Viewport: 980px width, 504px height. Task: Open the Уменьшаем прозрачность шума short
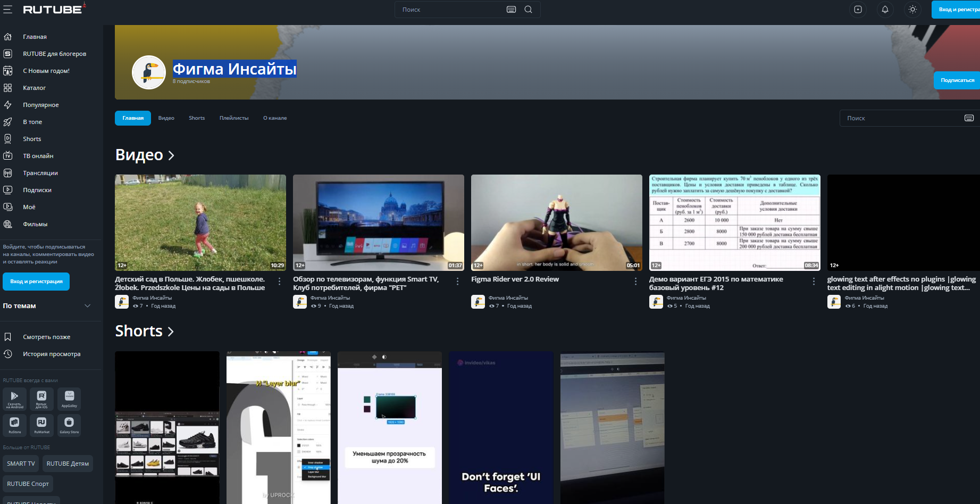tap(390, 428)
